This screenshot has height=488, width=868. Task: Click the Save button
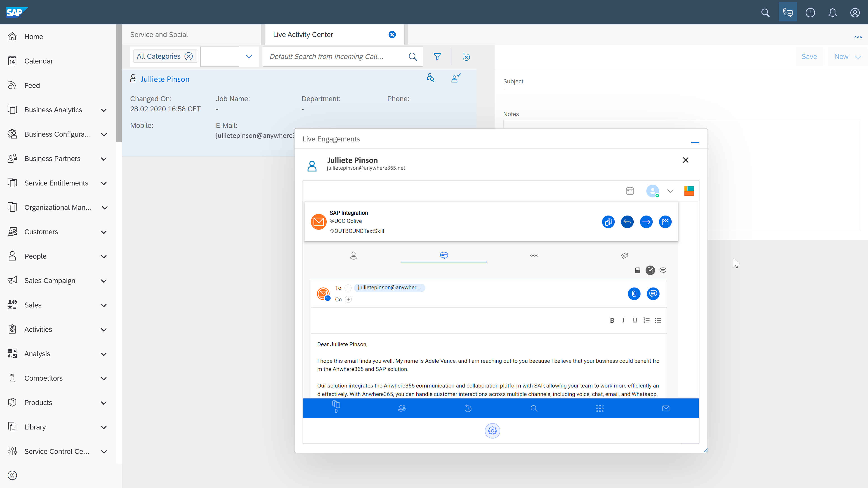pyautogui.click(x=809, y=56)
